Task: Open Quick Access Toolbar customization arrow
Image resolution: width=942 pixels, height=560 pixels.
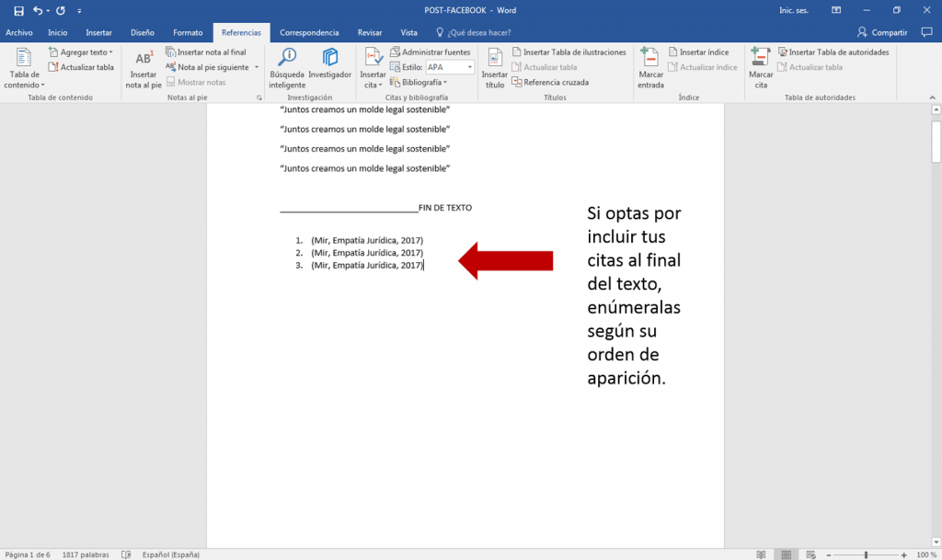Action: pyautogui.click(x=79, y=11)
